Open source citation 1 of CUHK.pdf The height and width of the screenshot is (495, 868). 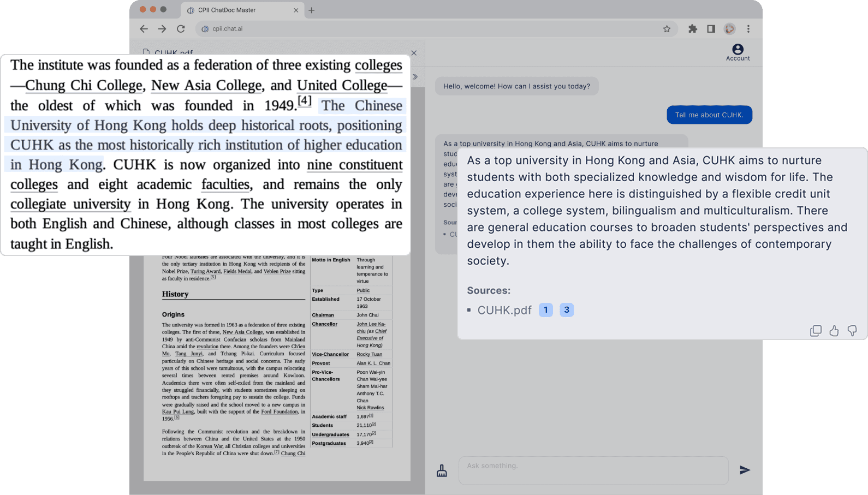546,310
